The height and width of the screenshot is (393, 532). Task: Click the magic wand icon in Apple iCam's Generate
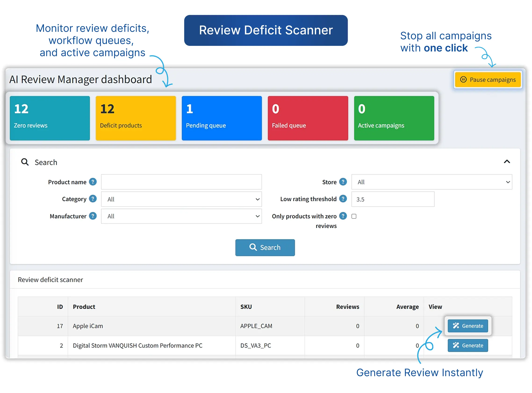[x=456, y=326]
